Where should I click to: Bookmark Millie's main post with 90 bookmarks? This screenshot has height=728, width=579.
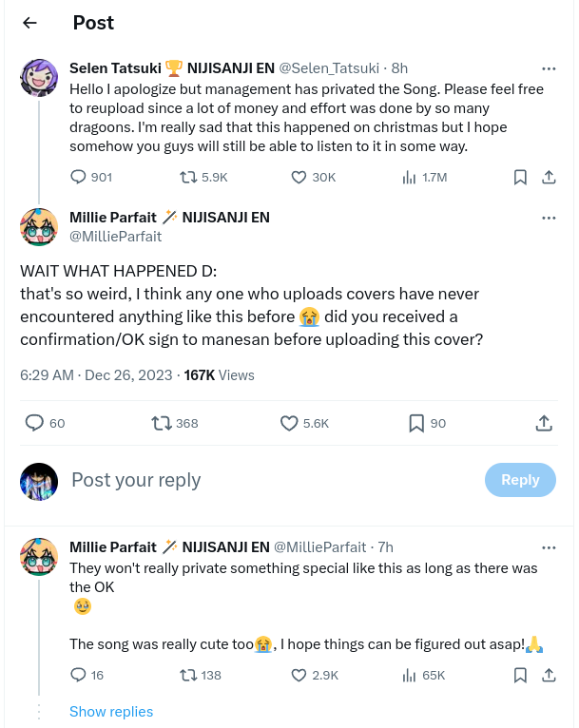pos(415,423)
